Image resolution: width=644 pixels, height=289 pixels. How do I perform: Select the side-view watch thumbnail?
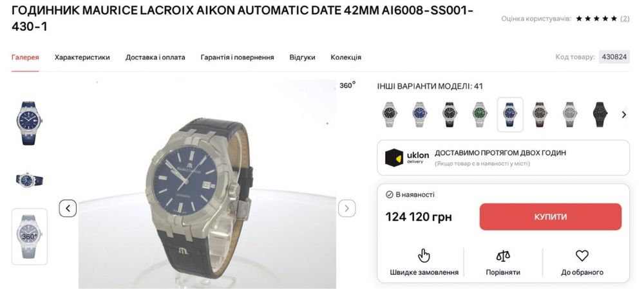pyautogui.click(x=29, y=180)
